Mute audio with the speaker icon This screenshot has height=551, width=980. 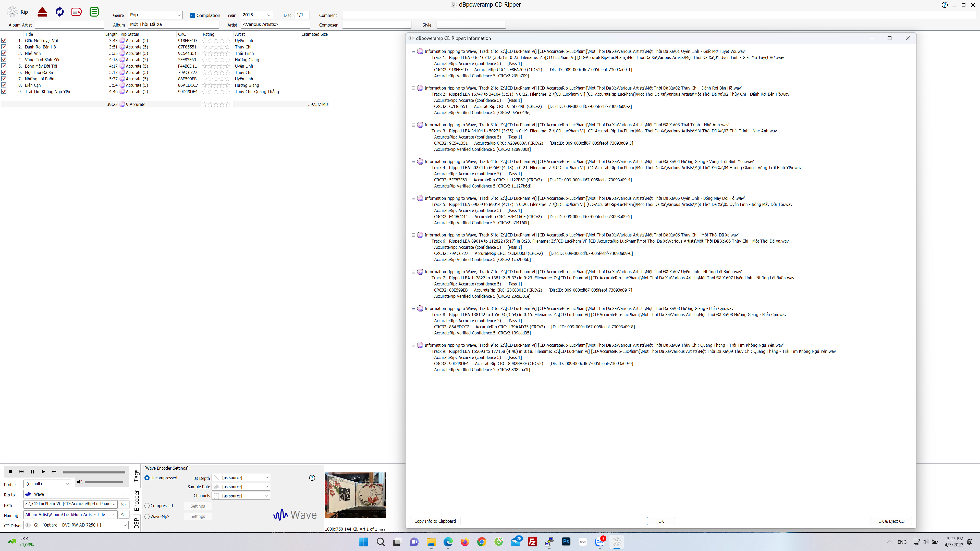[80, 482]
